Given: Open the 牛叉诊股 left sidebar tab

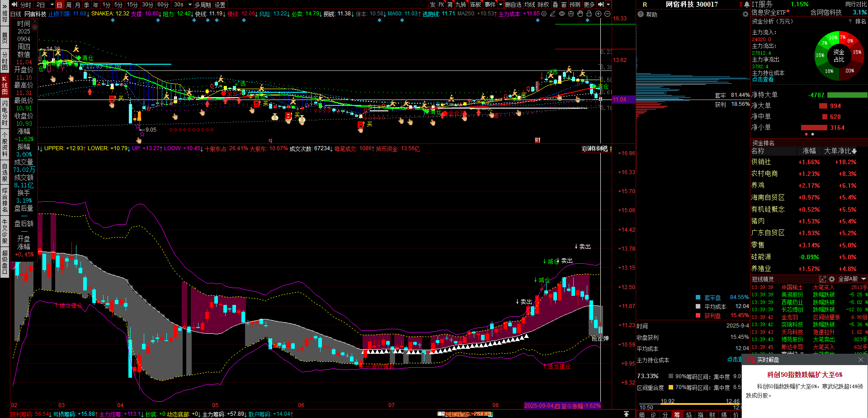Looking at the screenshot, I should click(5, 231).
